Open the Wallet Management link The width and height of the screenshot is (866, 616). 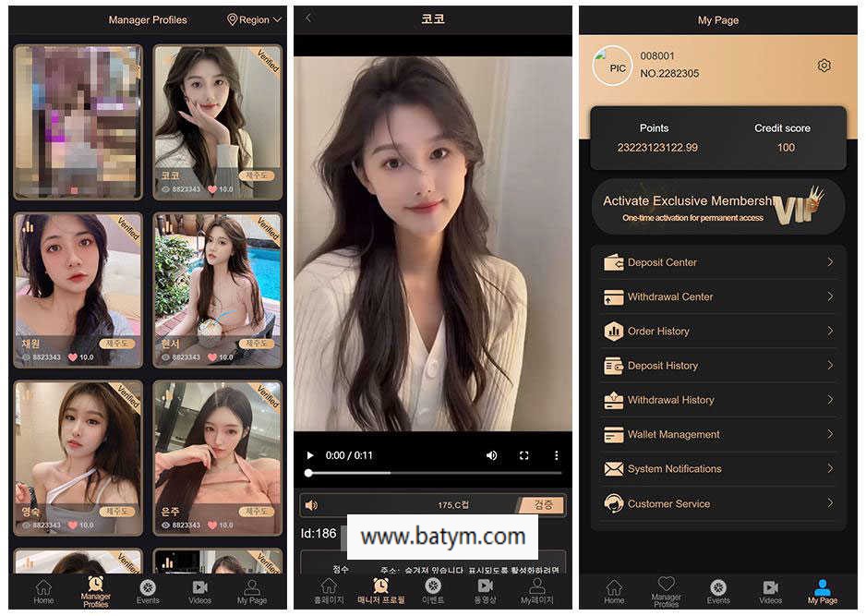pos(673,434)
